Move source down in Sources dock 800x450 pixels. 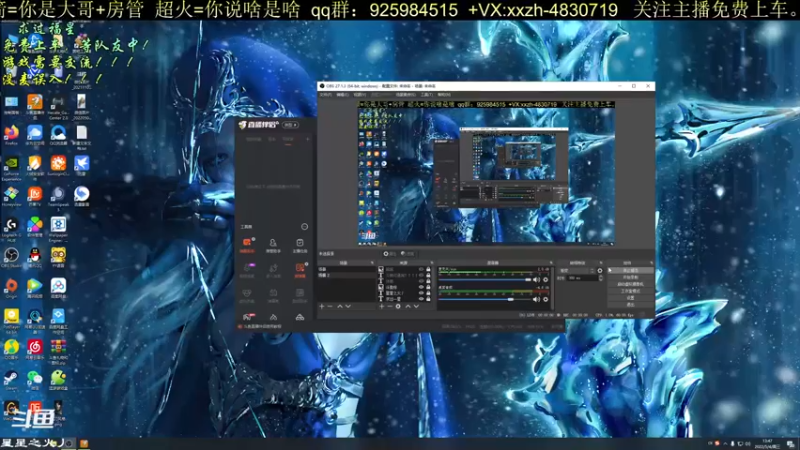pyautogui.click(x=416, y=306)
